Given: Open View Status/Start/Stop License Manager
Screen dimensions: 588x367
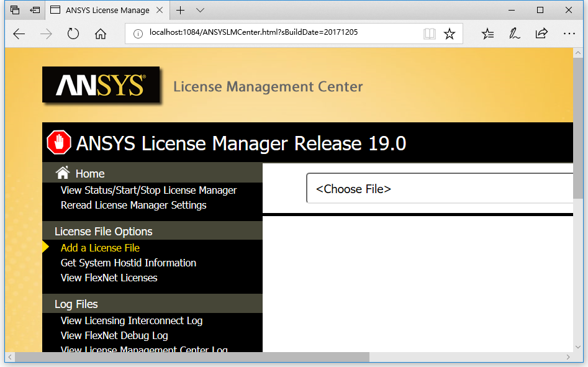Looking at the screenshot, I should point(148,191).
